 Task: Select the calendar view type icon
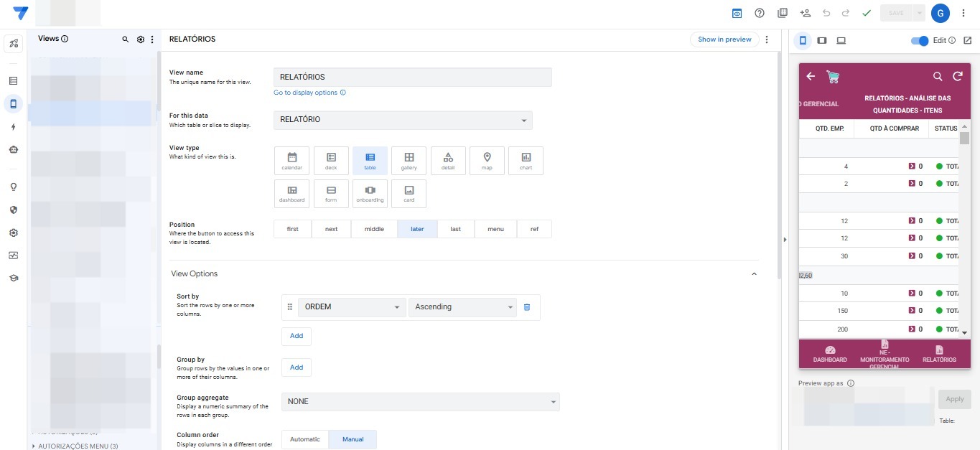point(292,161)
